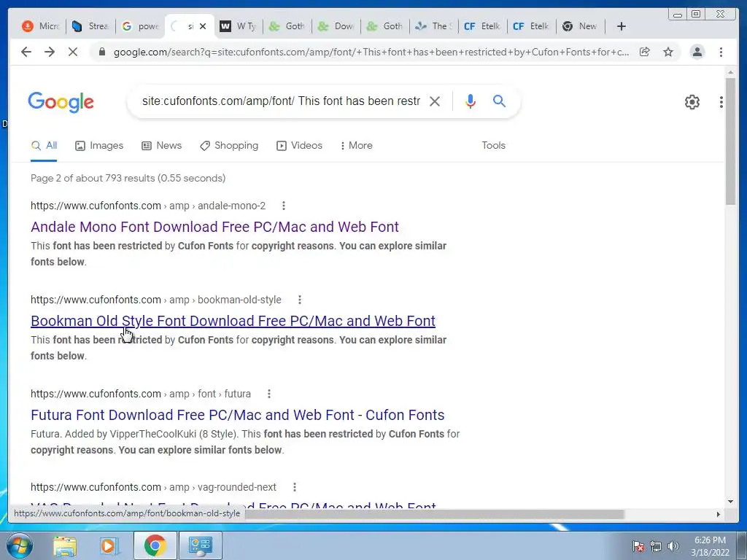The width and height of the screenshot is (747, 560).
Task: Select the All results tab
Action: click(x=44, y=146)
